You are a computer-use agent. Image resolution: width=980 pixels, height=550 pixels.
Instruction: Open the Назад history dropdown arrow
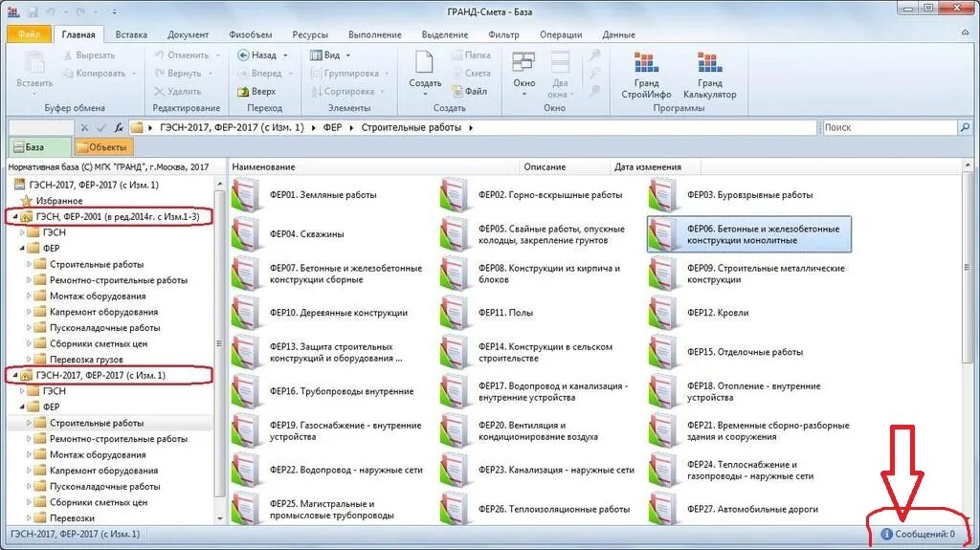(x=285, y=55)
